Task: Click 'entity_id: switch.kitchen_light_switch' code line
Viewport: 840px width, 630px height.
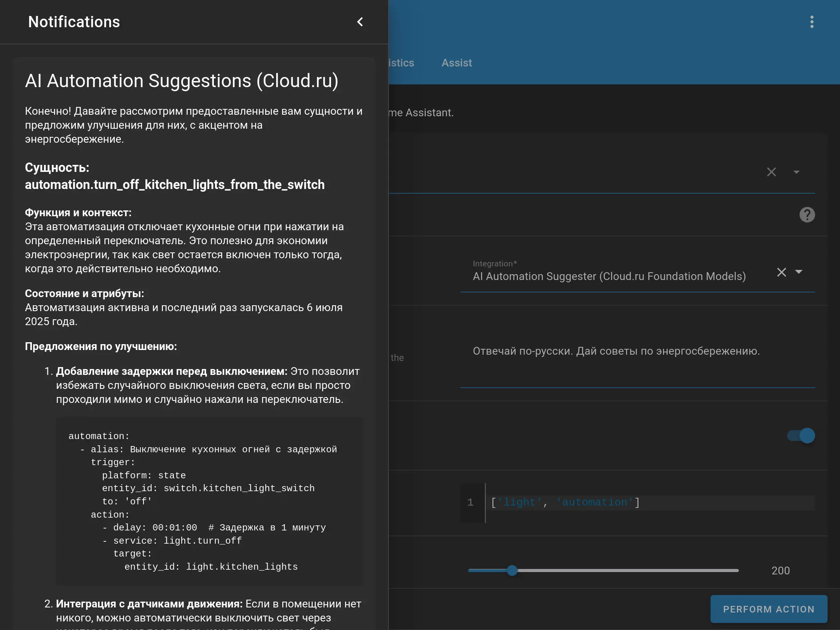Action: tap(208, 488)
